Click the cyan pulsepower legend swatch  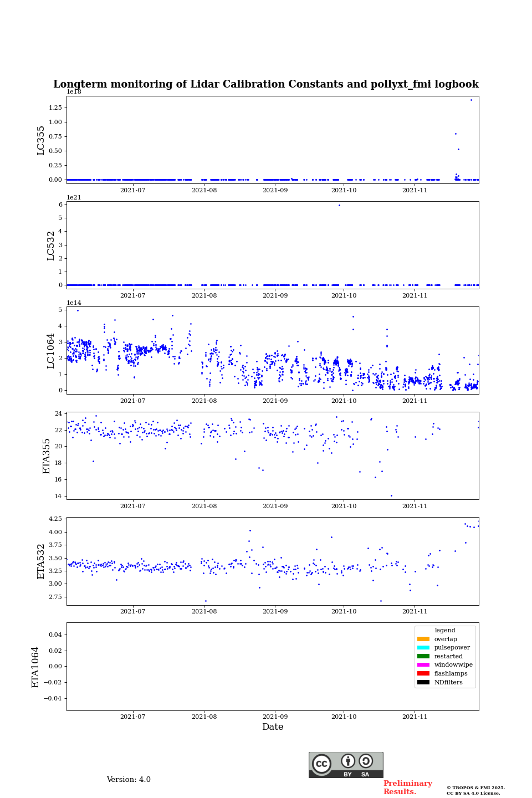tap(423, 648)
